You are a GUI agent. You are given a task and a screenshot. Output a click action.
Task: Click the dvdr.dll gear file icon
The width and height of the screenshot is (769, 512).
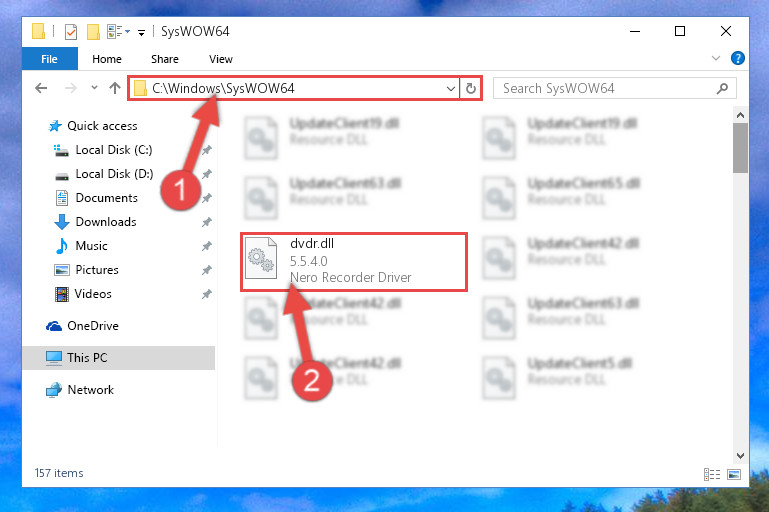pos(261,258)
